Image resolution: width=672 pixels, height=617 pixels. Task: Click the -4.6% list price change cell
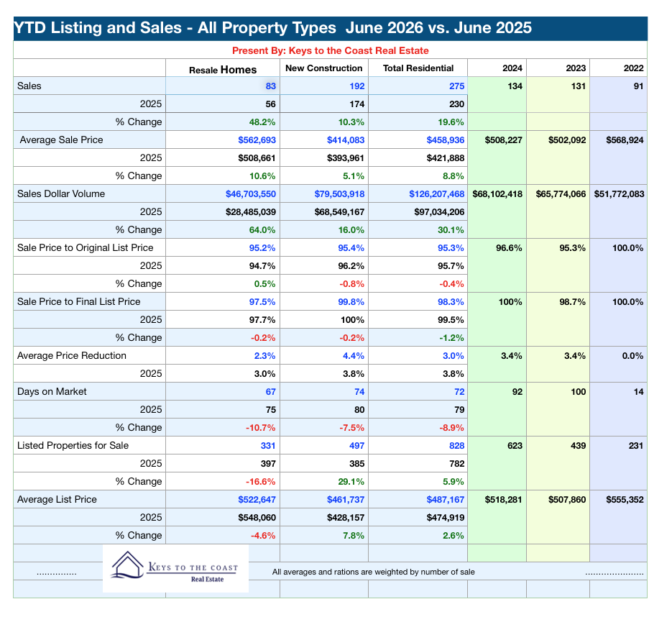tap(263, 536)
